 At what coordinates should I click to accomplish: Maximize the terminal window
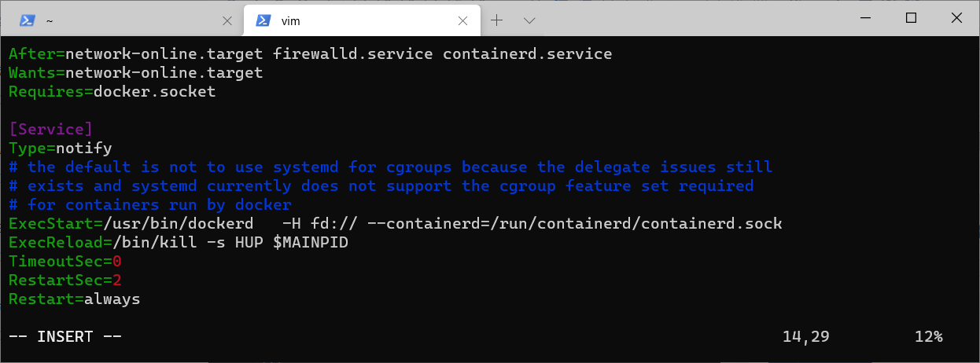click(911, 18)
